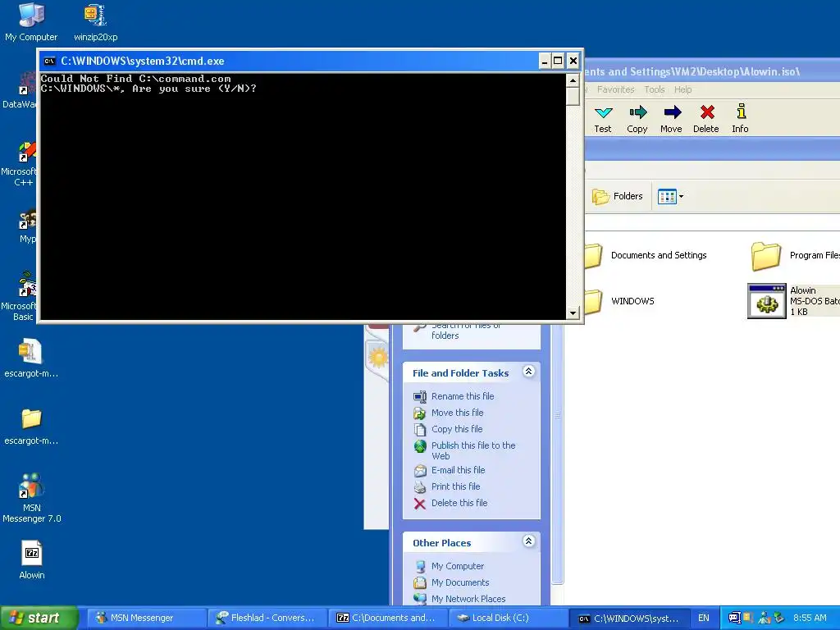This screenshot has width=840, height=630.
Task: Select the Microsoft Basic desktop shortcut
Action: (21, 296)
